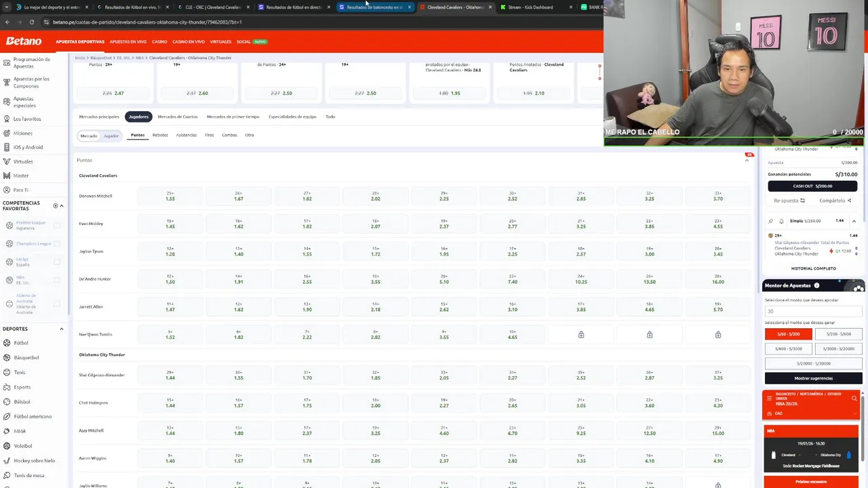
Task: Click the Mentor de Apuestas info icon
Action: click(816, 285)
